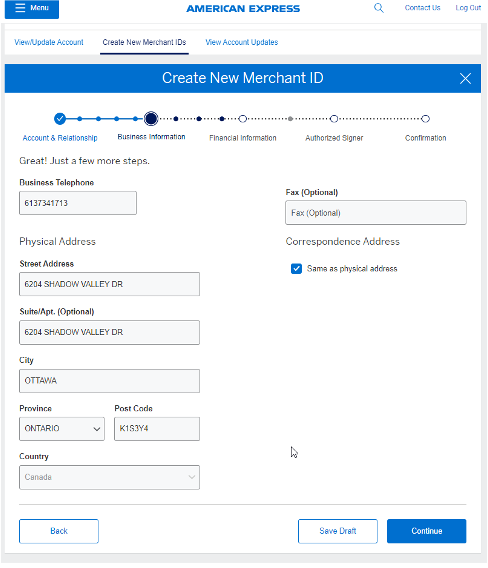This screenshot has width=488, height=568.
Task: Open the Province dropdown showing ONTARIO
Action: pyautogui.click(x=62, y=429)
